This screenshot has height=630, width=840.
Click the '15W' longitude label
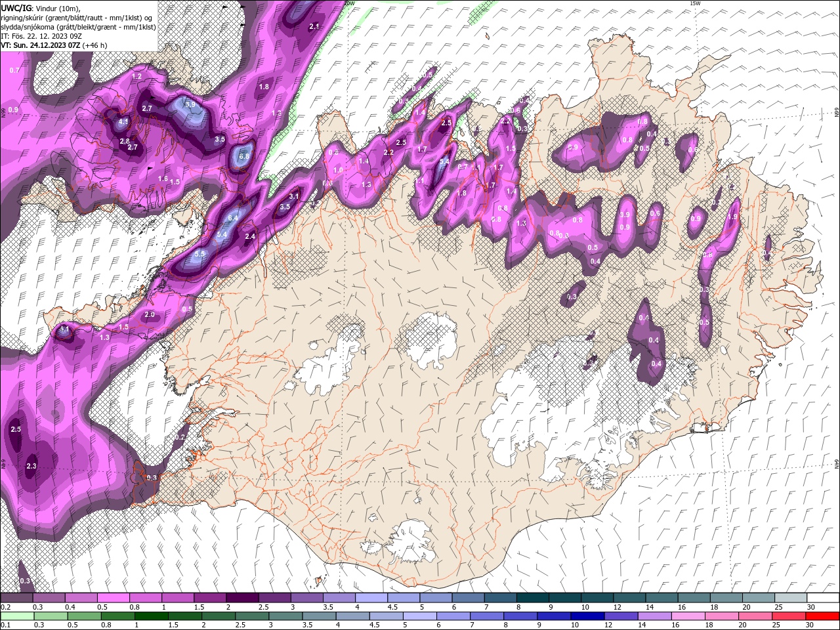[x=694, y=3]
